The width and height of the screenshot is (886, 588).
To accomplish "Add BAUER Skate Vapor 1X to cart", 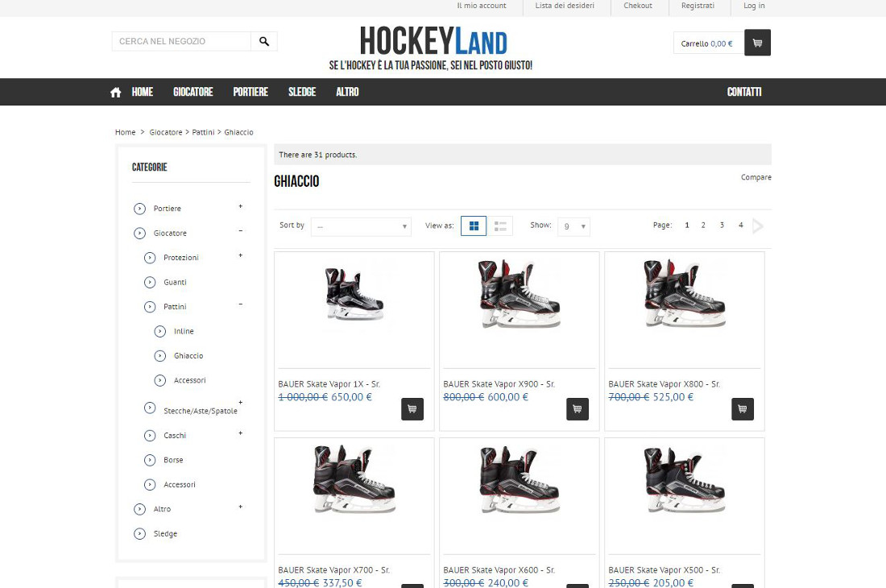I will (x=412, y=409).
